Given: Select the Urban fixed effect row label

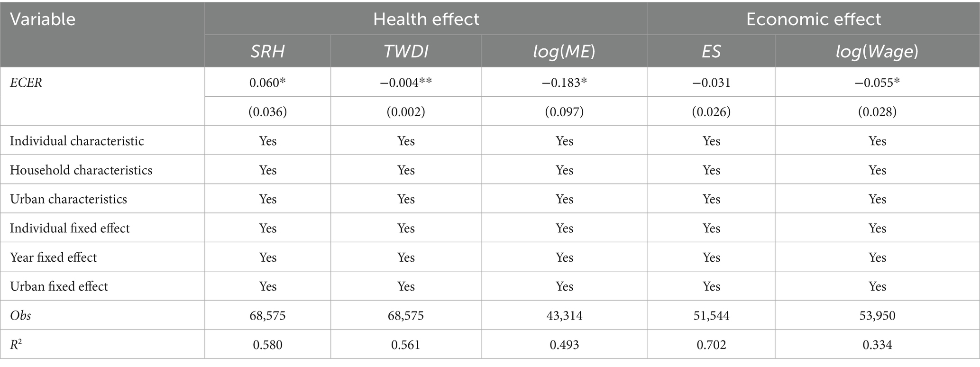Looking at the screenshot, I should click(59, 286).
